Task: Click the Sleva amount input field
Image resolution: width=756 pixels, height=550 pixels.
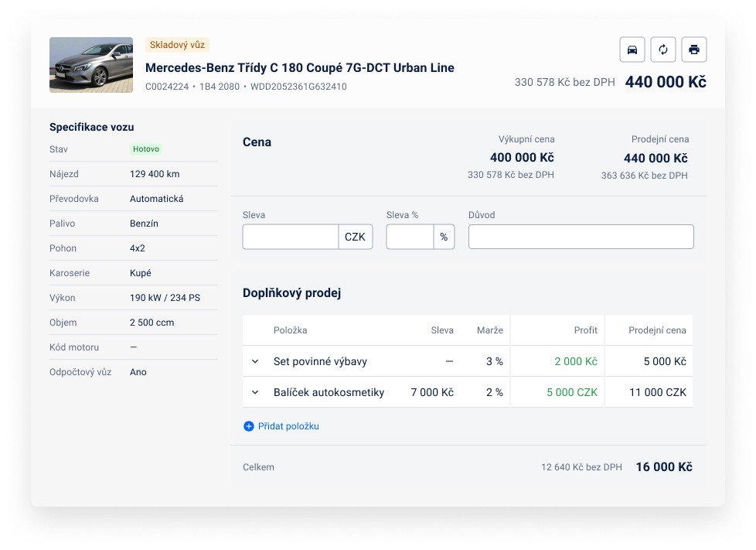Action: 290,237
